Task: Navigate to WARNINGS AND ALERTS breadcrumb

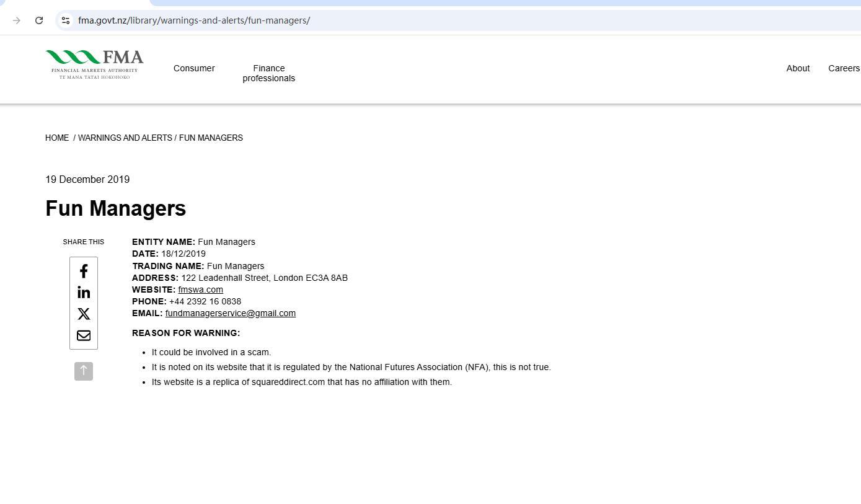Action: coord(125,138)
